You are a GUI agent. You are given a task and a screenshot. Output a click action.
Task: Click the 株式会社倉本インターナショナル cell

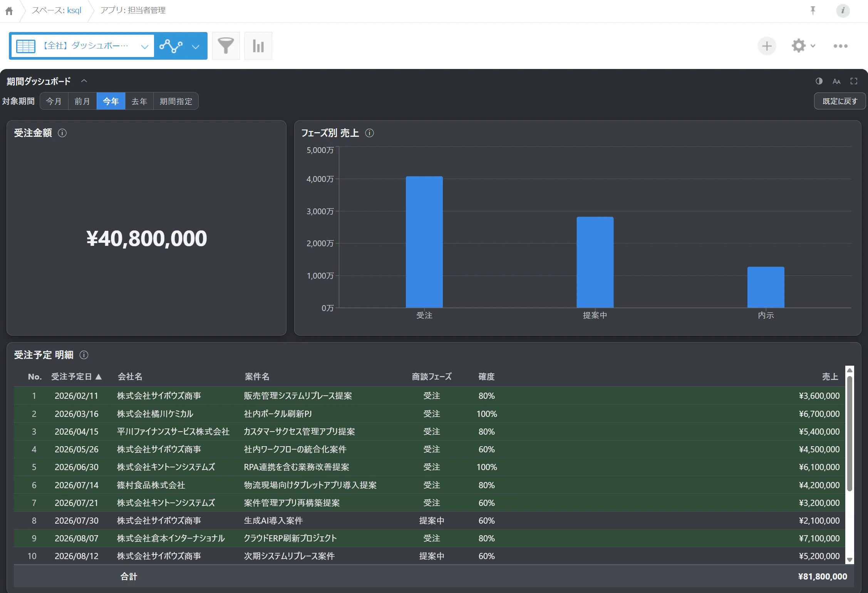tap(171, 538)
